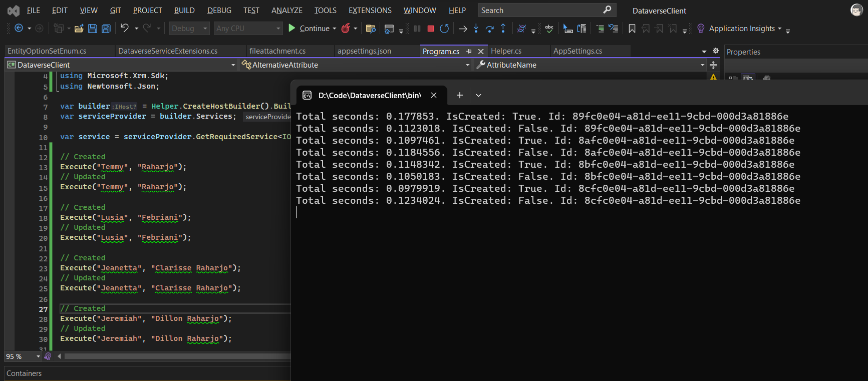Click the uncomment selected lines icon

pyautogui.click(x=614, y=29)
